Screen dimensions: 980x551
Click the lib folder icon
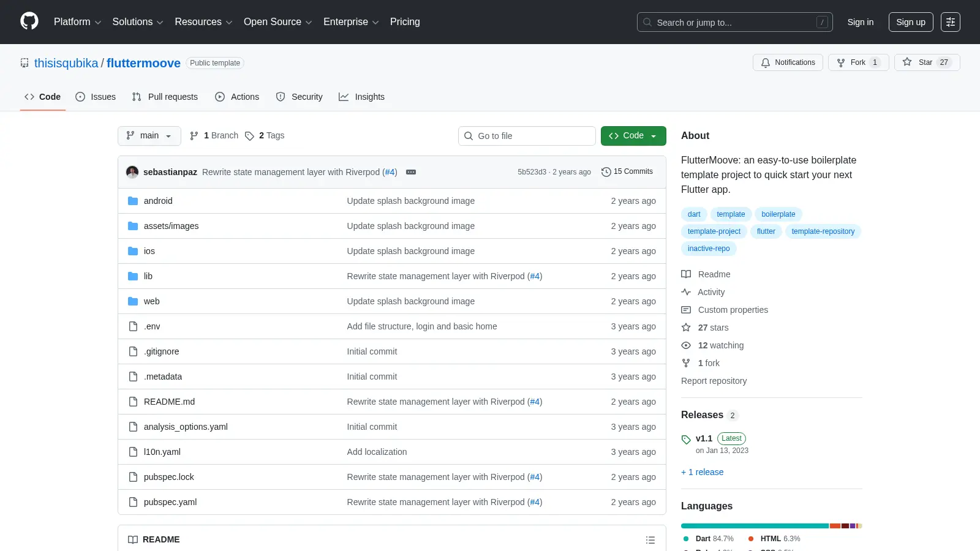click(x=133, y=276)
